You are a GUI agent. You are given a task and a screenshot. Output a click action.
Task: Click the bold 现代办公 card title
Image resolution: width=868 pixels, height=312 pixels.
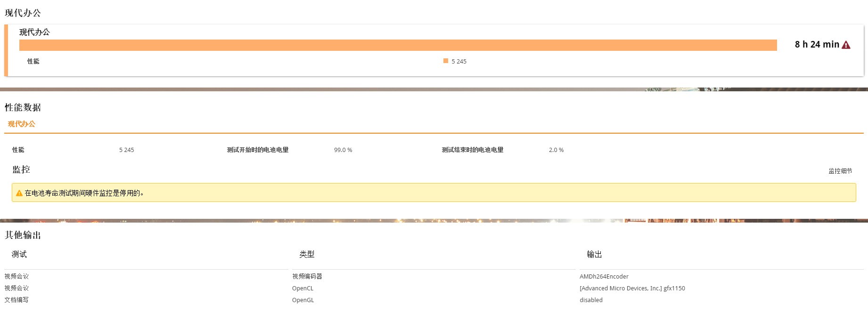click(x=34, y=32)
